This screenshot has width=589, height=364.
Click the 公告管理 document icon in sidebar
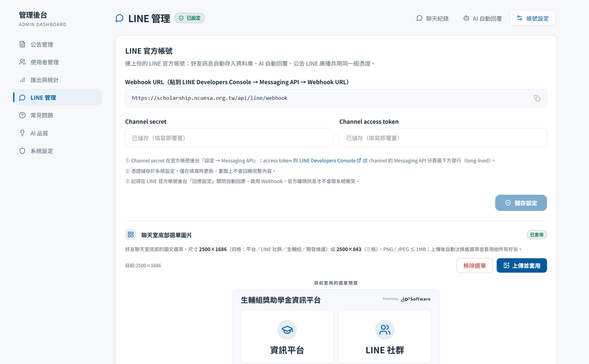22,44
